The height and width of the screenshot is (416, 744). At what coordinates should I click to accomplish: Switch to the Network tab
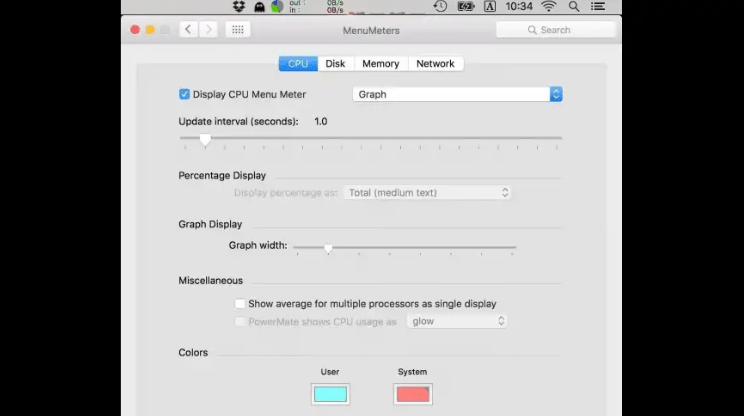click(x=435, y=64)
